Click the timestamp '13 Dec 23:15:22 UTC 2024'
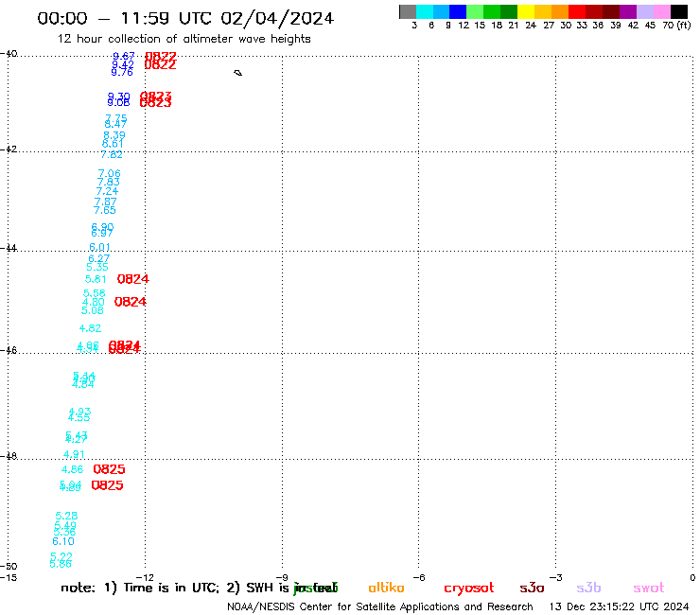This screenshot has height=615, width=700. click(619, 606)
